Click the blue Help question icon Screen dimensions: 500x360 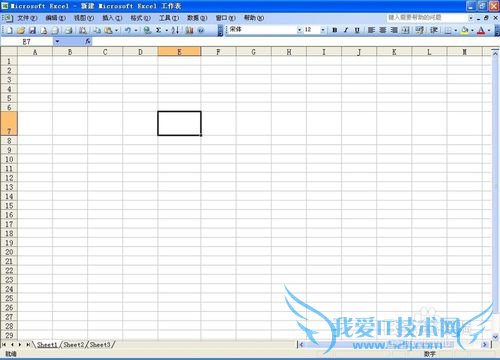point(201,30)
